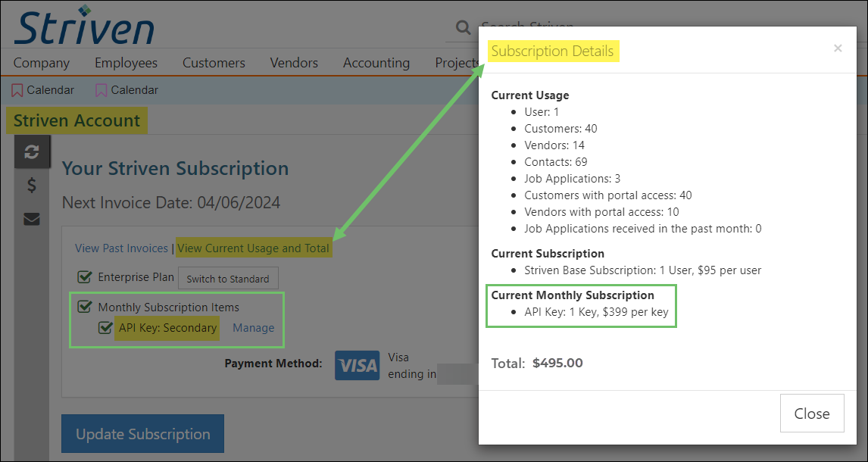Image resolution: width=868 pixels, height=462 pixels.
Task: Open the Projects menu
Action: (x=457, y=63)
